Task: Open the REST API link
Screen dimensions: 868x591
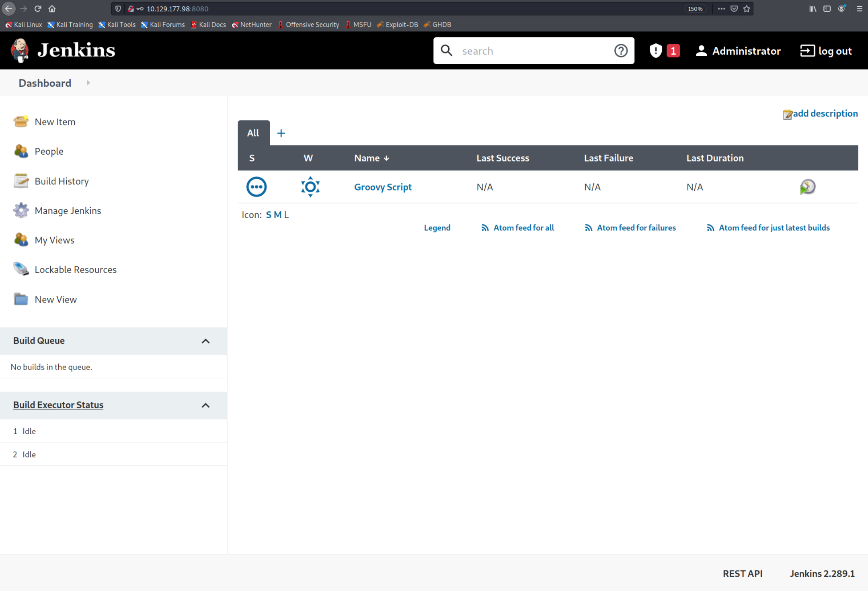Action: pyautogui.click(x=742, y=573)
